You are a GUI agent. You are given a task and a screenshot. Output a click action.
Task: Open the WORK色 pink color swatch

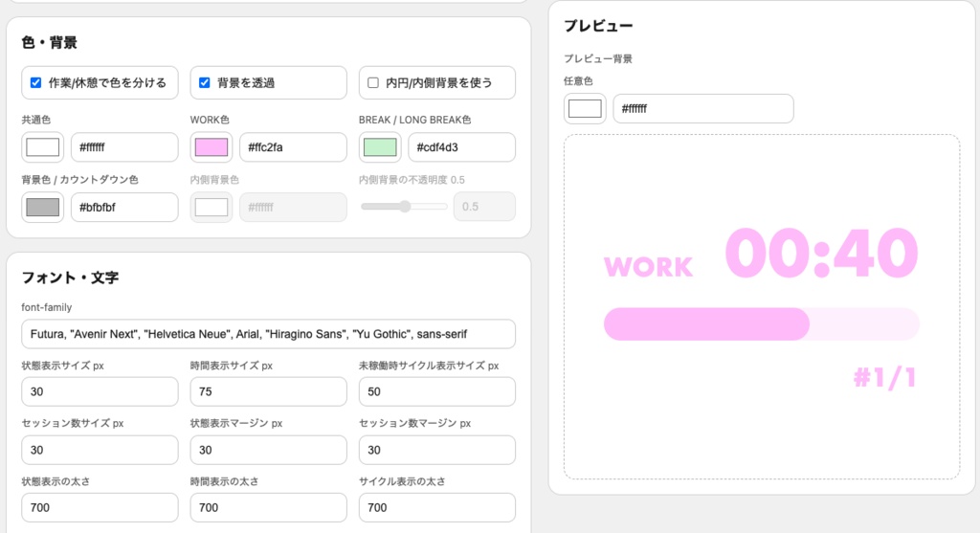[212, 147]
